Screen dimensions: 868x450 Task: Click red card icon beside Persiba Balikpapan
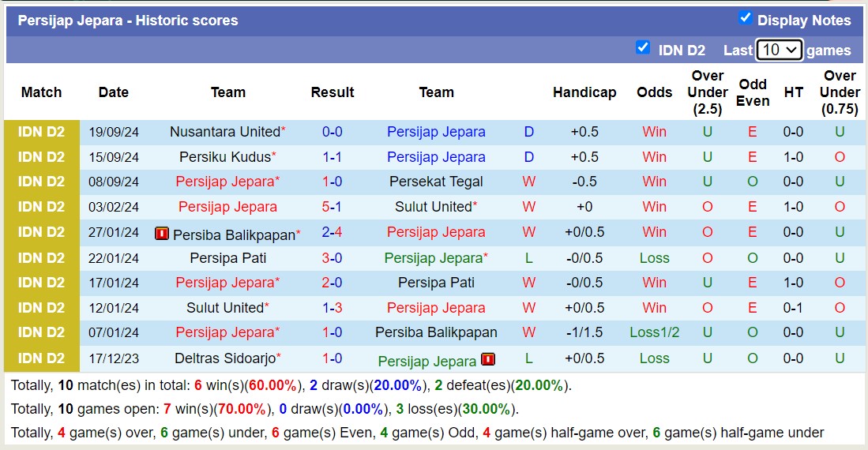click(162, 234)
